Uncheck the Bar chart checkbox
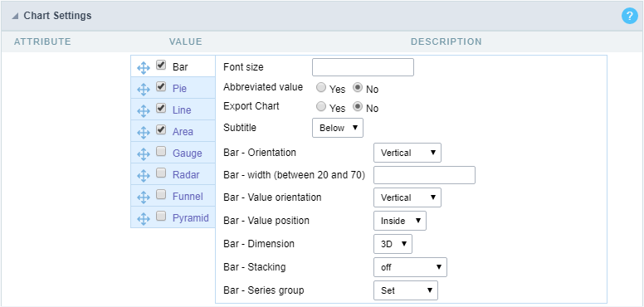644x307 pixels. (x=161, y=66)
